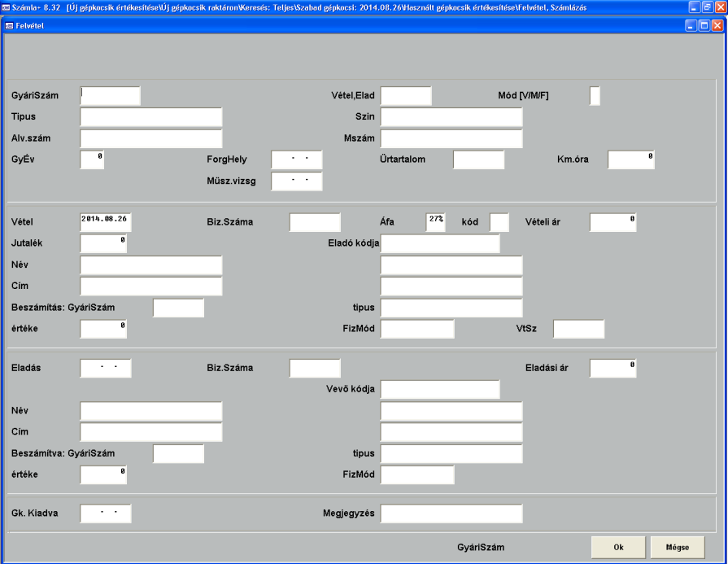Select tipus field in Eladás section

point(451,453)
